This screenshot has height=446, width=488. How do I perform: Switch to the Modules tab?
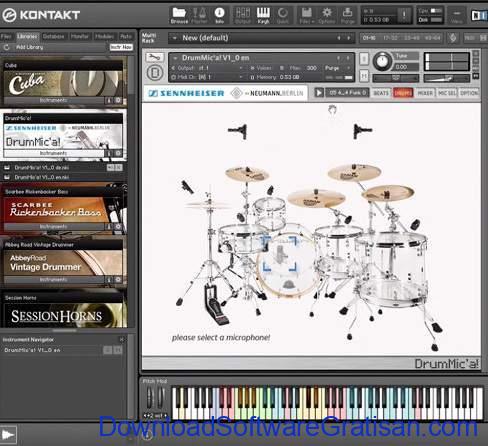tap(104, 36)
